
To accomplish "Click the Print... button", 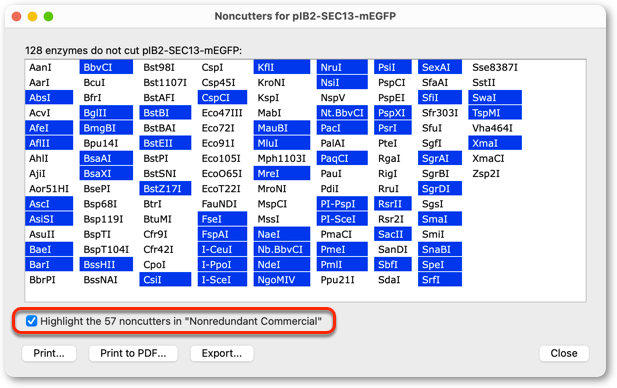I will [x=49, y=353].
